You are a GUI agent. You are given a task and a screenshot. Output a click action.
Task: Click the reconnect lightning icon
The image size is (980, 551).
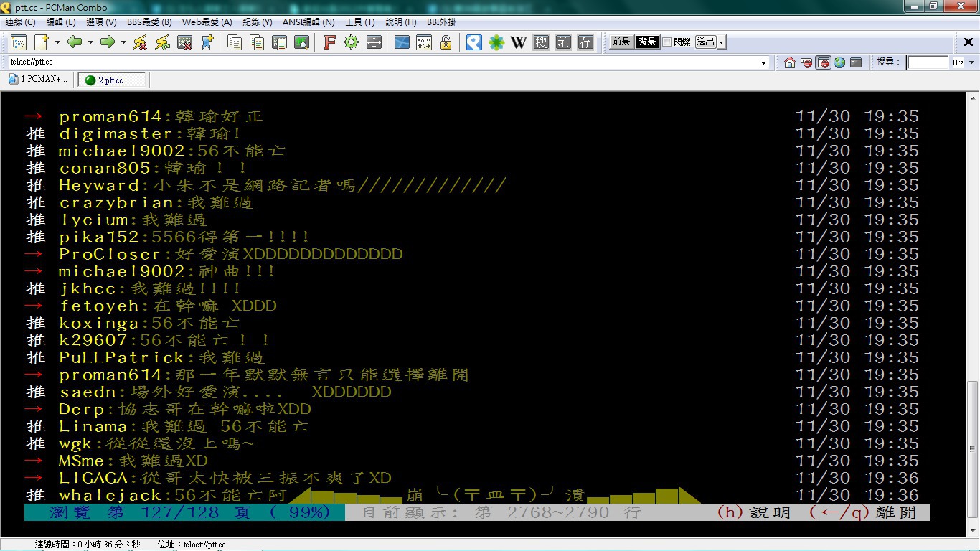coord(162,42)
